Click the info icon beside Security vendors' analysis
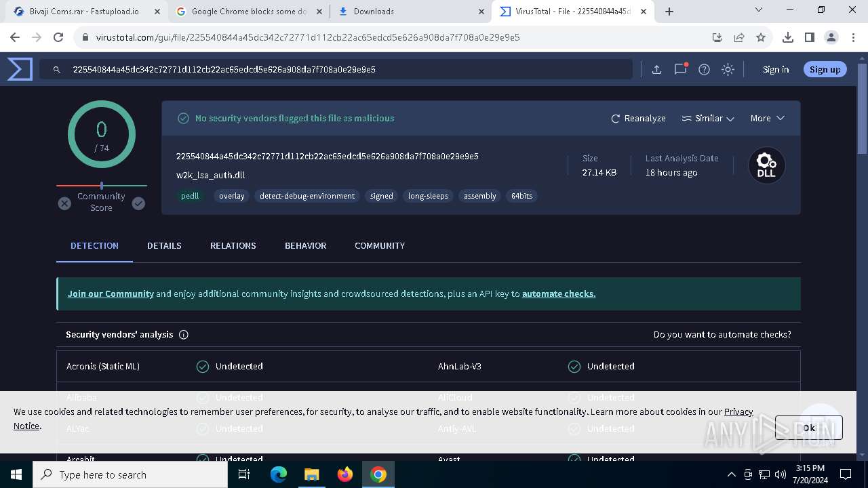This screenshot has height=488, width=868. pos(183,335)
